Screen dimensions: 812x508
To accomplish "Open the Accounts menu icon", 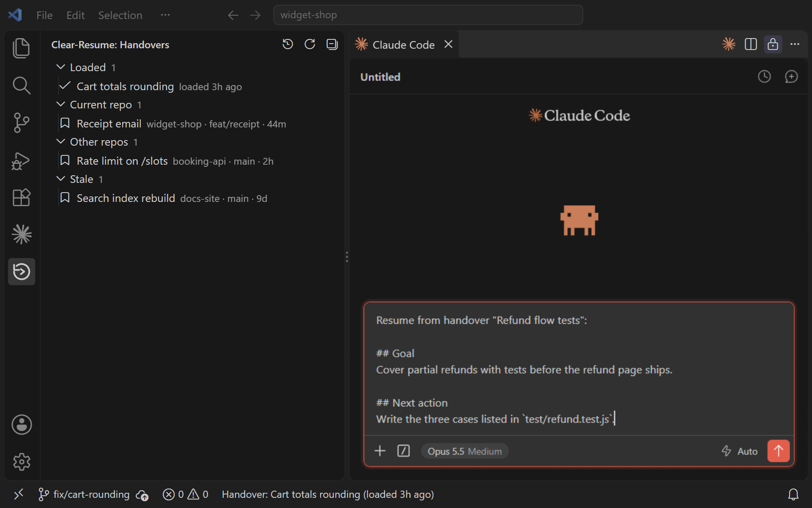I will 21,425.
